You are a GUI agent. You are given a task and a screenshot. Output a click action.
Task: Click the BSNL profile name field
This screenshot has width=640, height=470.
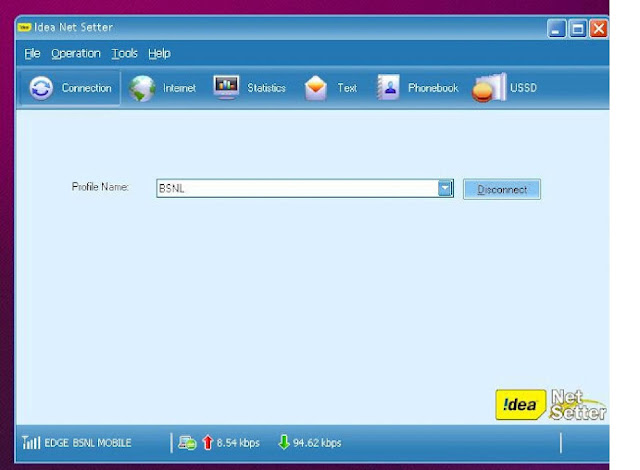(305, 188)
